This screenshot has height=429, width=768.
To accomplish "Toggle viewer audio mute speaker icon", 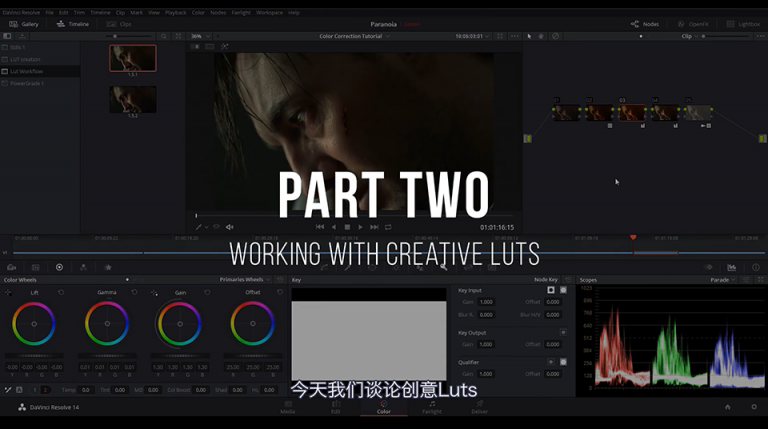I will [x=230, y=227].
